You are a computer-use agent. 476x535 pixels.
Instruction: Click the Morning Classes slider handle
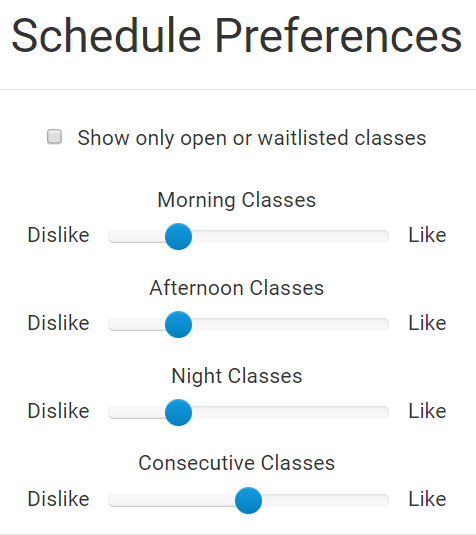(178, 236)
